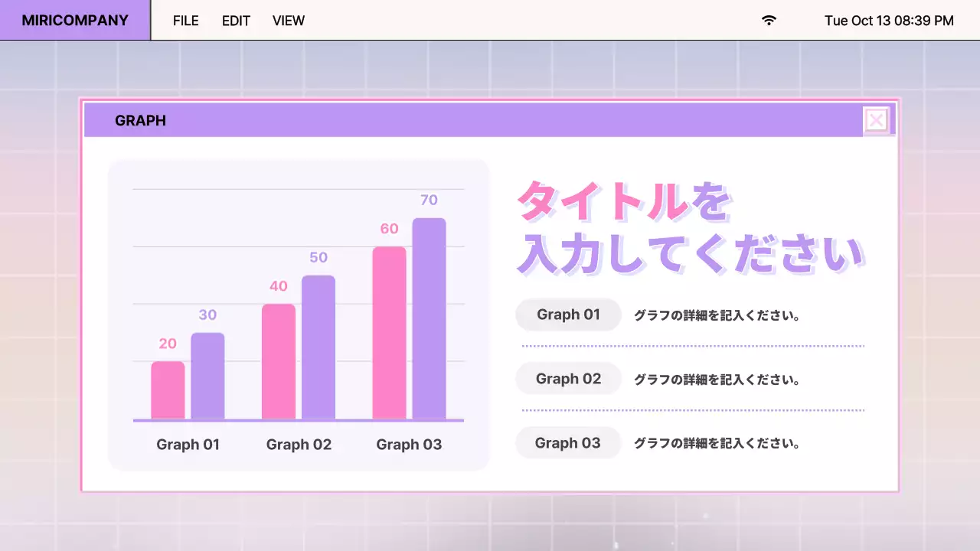The width and height of the screenshot is (980, 551).
Task: Open the FILE menu
Action: [x=185, y=21]
